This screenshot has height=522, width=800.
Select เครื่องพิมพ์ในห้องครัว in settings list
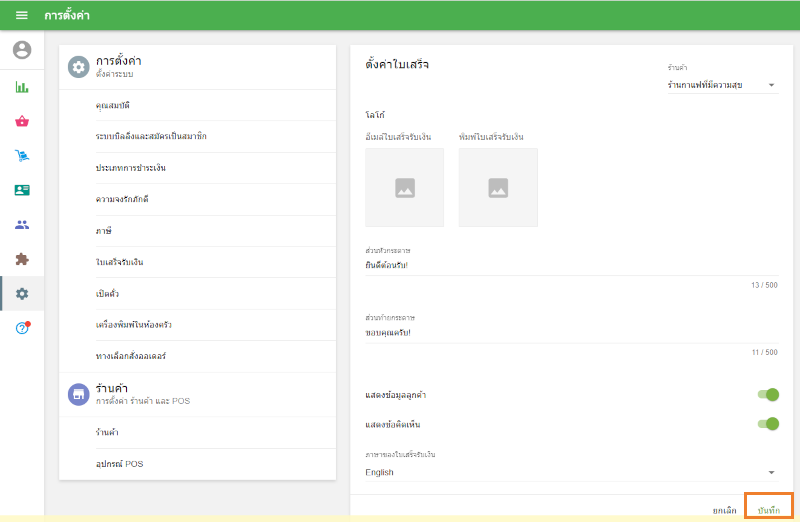(x=133, y=325)
